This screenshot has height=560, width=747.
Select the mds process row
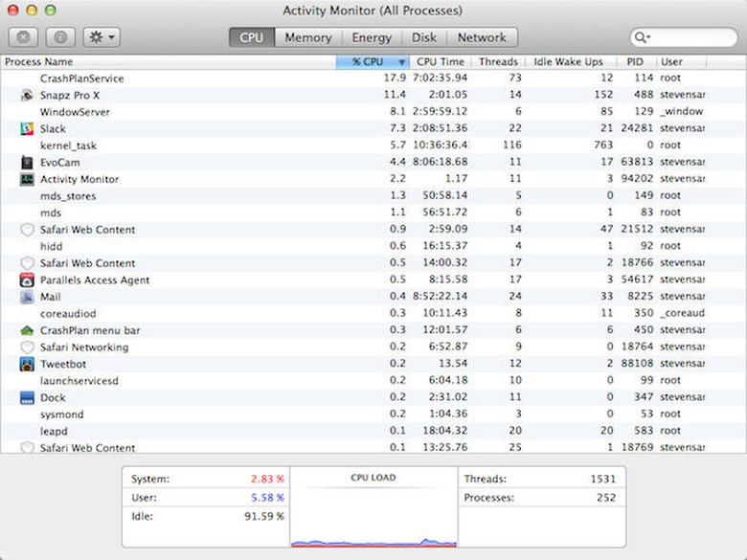(373, 213)
